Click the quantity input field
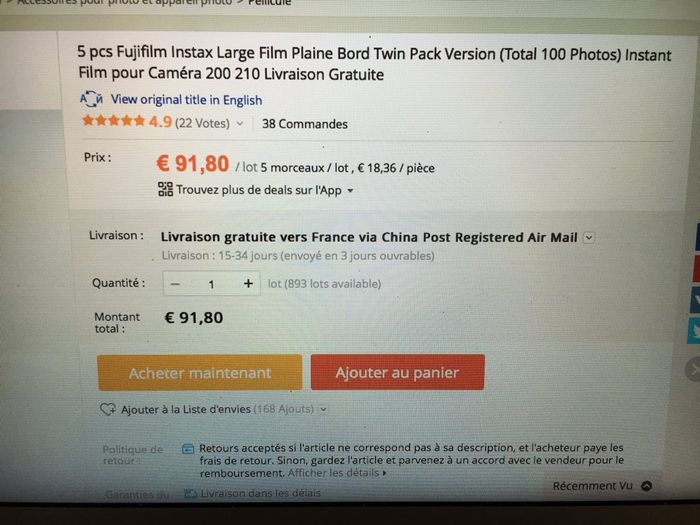This screenshot has height=525, width=700. click(x=211, y=284)
